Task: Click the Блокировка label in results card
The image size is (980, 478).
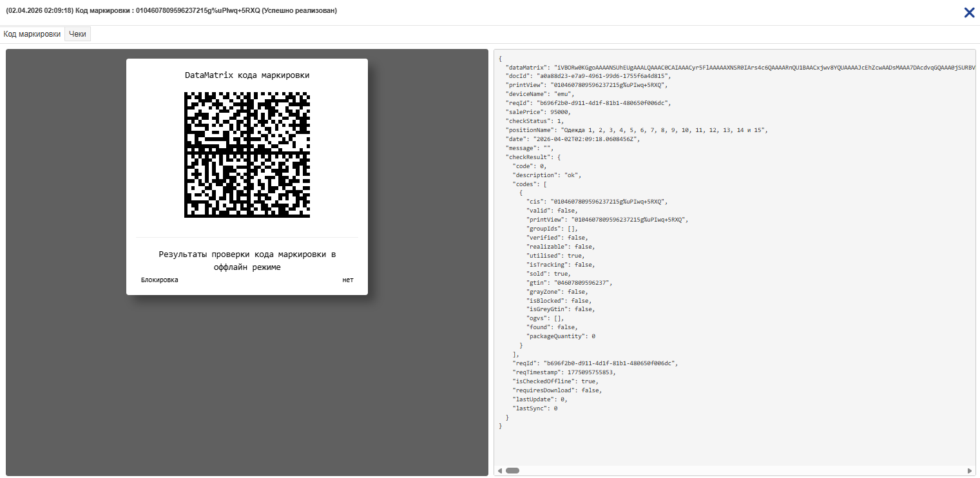Action: click(x=159, y=280)
